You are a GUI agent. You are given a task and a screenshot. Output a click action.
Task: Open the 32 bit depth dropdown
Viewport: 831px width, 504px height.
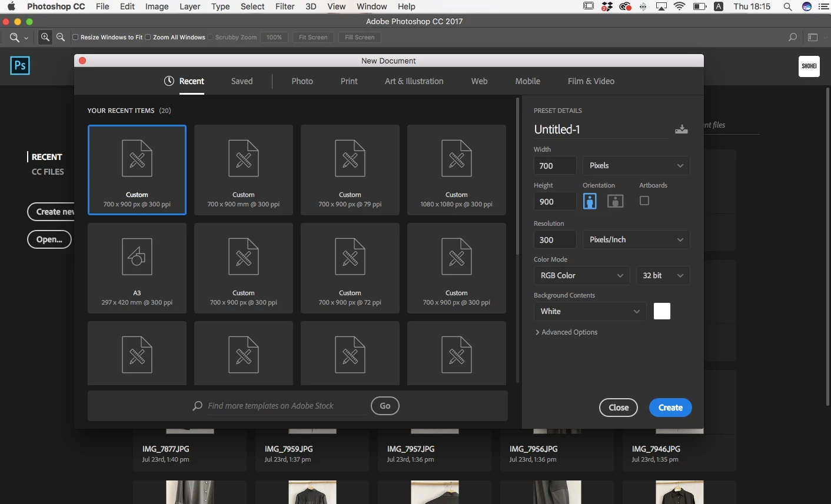pos(663,276)
